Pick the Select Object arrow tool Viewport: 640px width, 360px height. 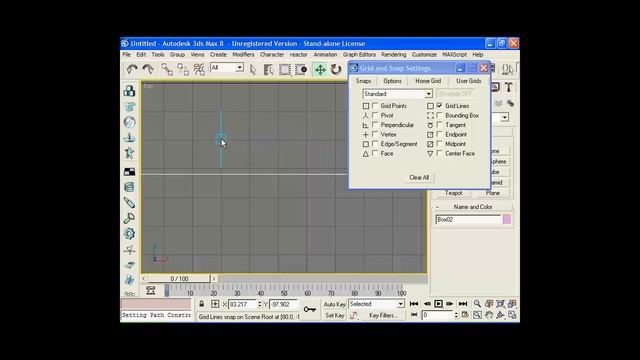pyautogui.click(x=253, y=70)
